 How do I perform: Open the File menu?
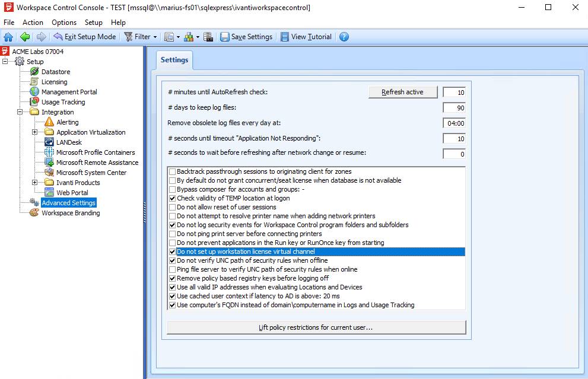coord(9,23)
